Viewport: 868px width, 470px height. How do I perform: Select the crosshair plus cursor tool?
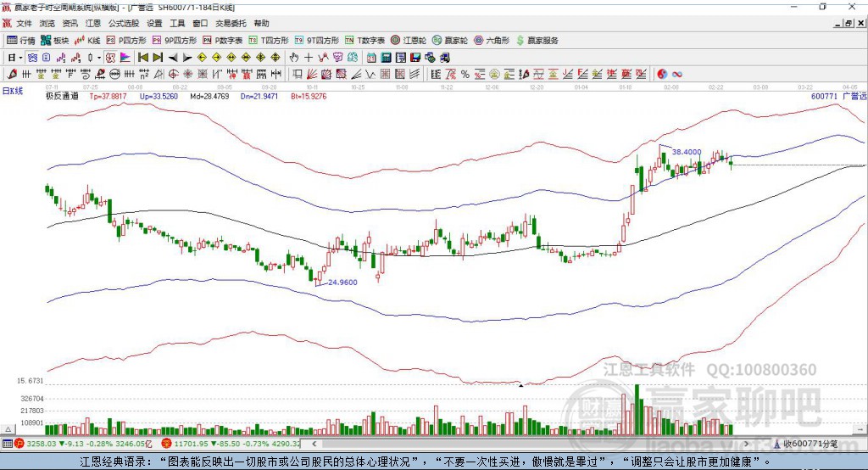tap(309, 58)
